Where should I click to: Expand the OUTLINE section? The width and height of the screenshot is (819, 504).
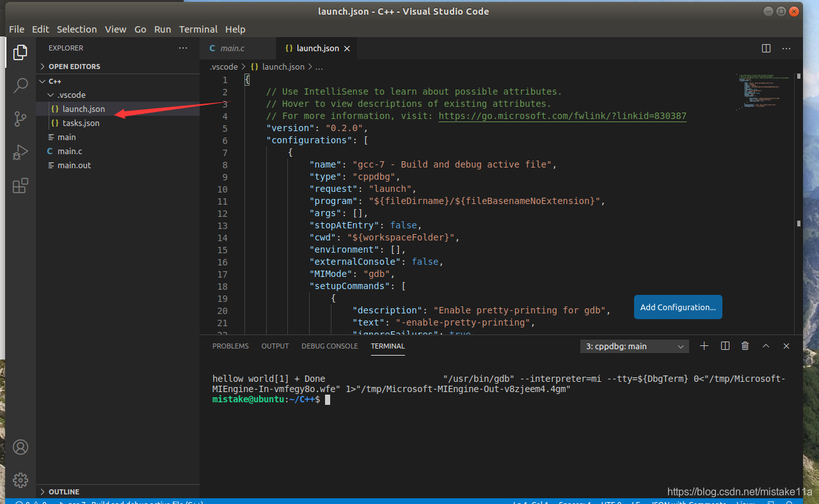pos(118,492)
